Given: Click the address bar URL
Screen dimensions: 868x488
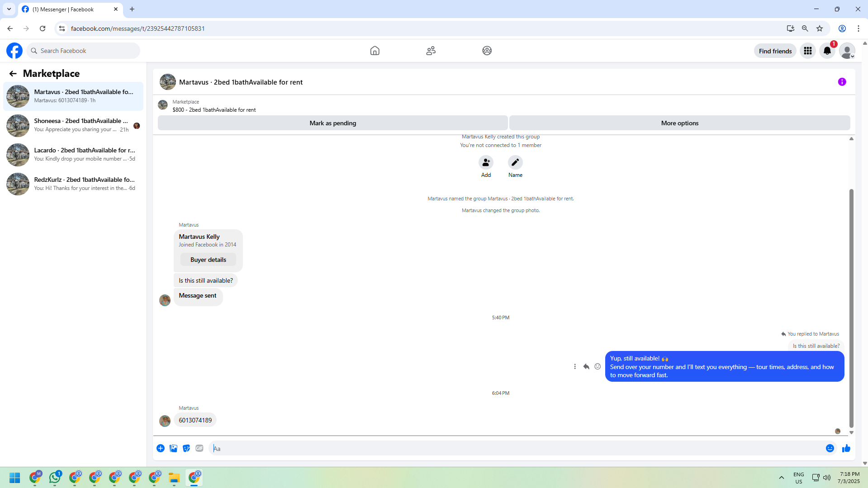Looking at the screenshot, I should click(x=138, y=28).
